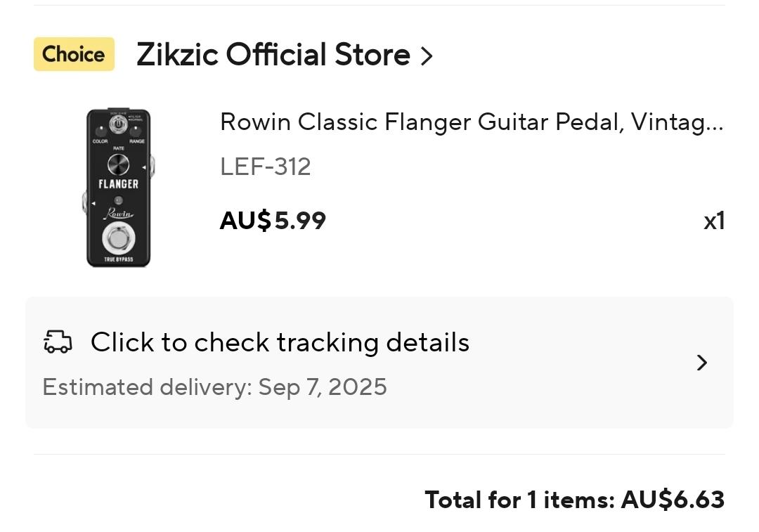This screenshot has height=532, width=759.
Task: Click the footswitch on the pedal image
Action: point(119,238)
